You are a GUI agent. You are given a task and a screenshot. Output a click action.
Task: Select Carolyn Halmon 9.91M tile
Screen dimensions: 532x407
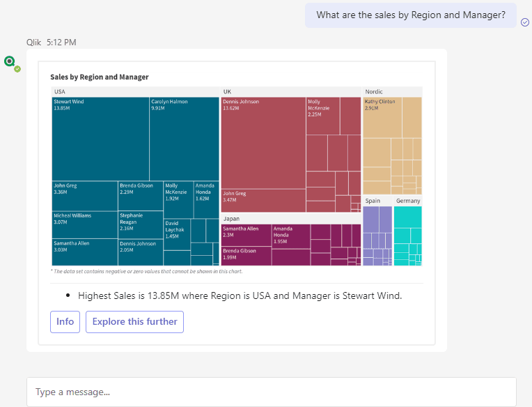[185, 139]
